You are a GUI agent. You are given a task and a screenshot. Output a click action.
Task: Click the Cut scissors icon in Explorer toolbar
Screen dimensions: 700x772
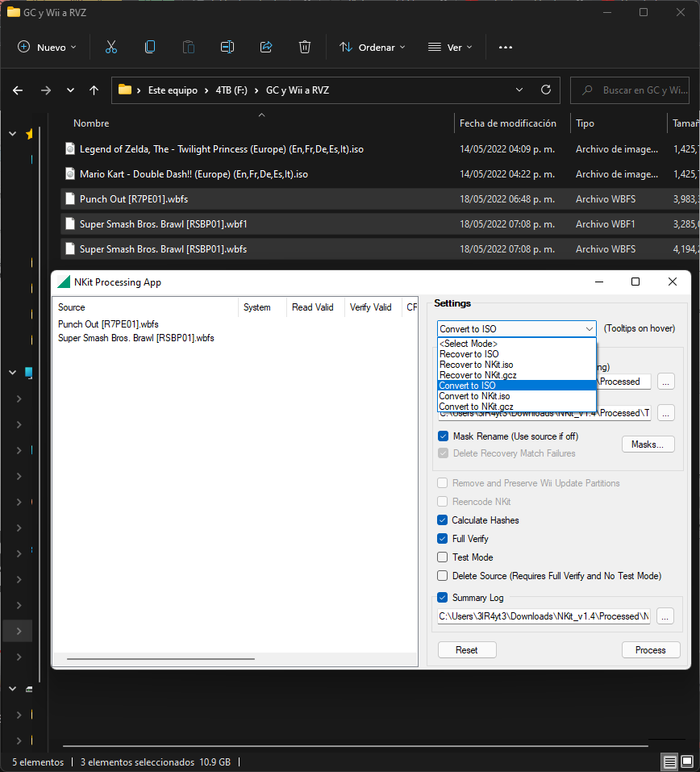(111, 48)
